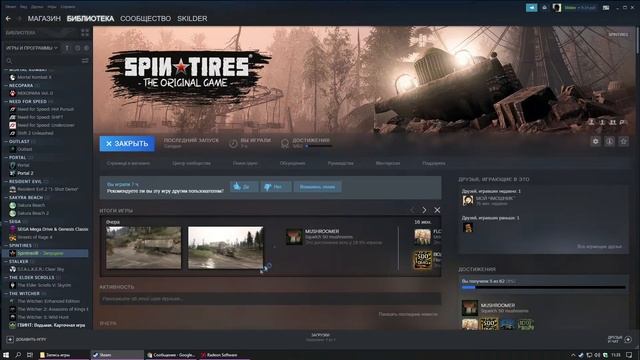Click the Windows Start button
The height and width of the screenshot is (360, 640).
pos(6,355)
